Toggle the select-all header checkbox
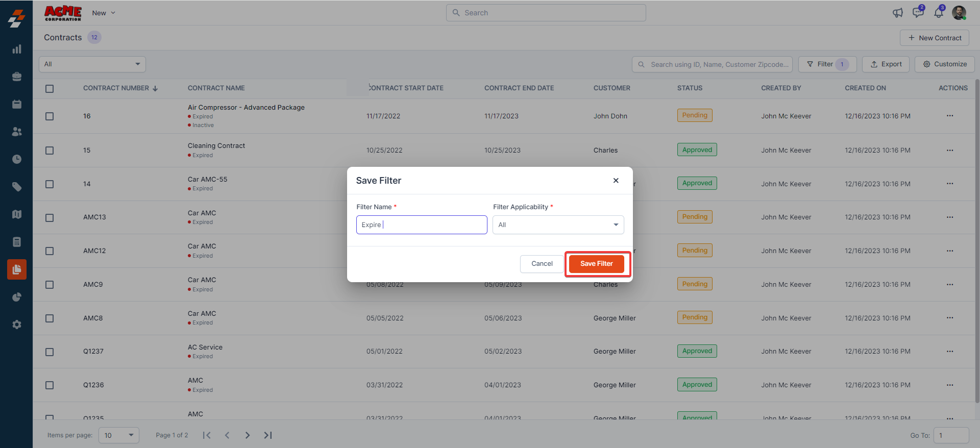The height and width of the screenshot is (448, 980). point(50,89)
